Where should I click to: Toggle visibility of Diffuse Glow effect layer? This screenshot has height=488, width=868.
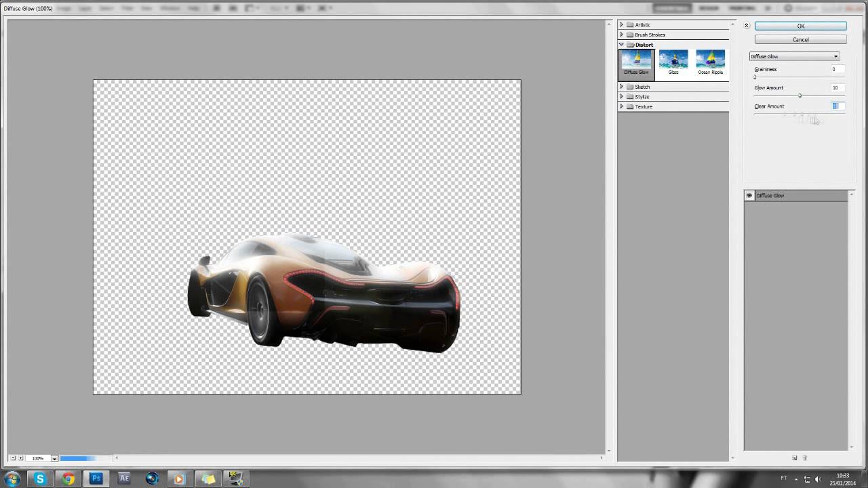click(749, 195)
